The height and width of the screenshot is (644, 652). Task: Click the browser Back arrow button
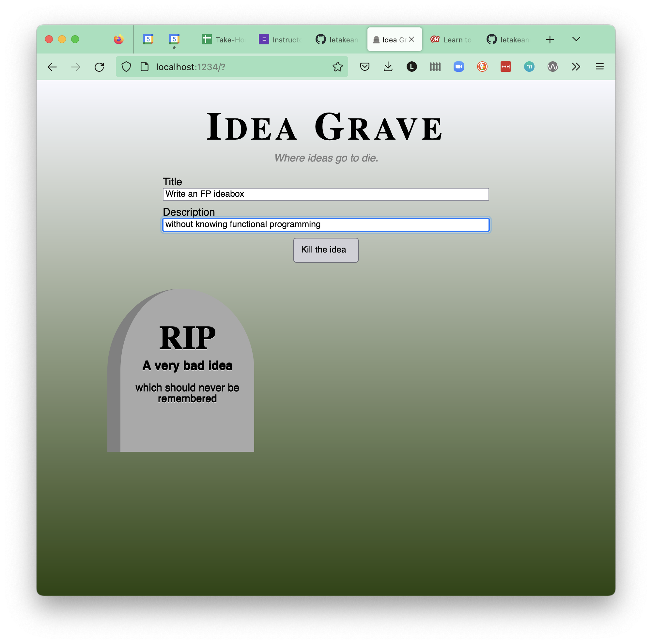(x=52, y=67)
